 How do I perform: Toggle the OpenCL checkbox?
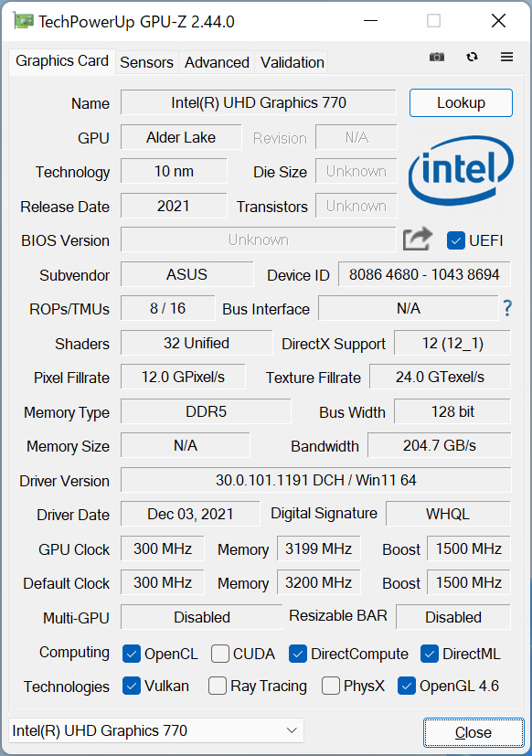tap(132, 654)
